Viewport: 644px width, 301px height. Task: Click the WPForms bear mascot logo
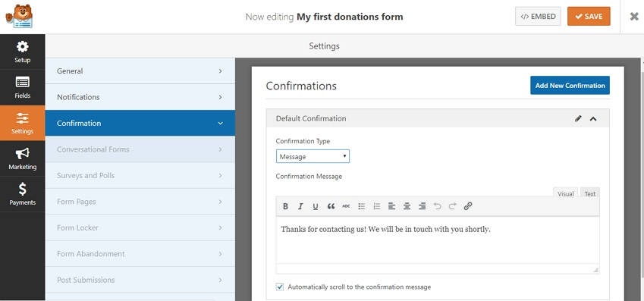(19, 16)
